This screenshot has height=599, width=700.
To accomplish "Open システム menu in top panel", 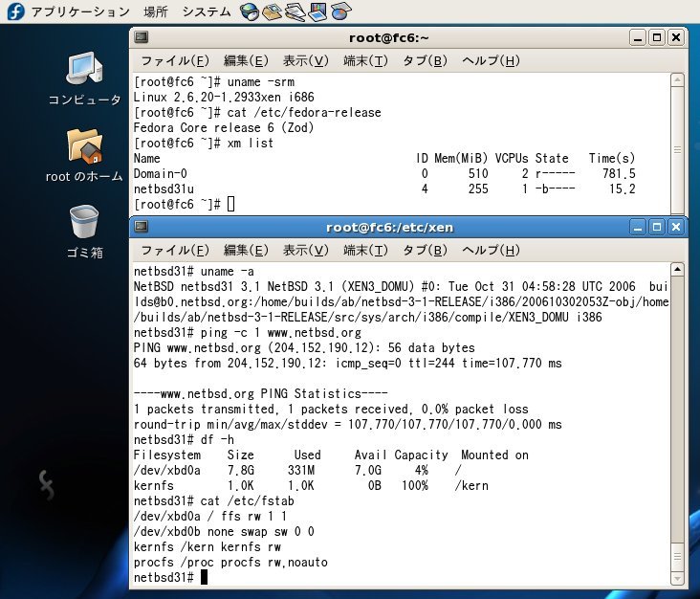I will click(207, 11).
